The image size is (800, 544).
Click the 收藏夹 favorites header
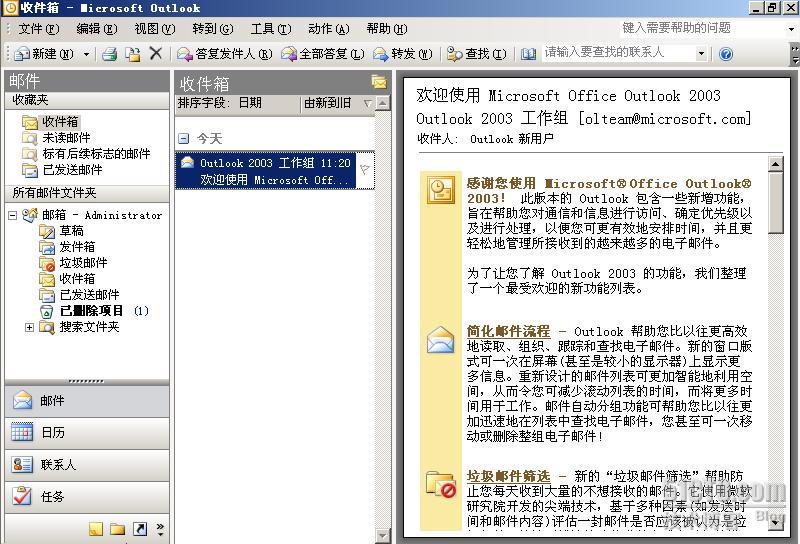pyautogui.click(x=87, y=101)
